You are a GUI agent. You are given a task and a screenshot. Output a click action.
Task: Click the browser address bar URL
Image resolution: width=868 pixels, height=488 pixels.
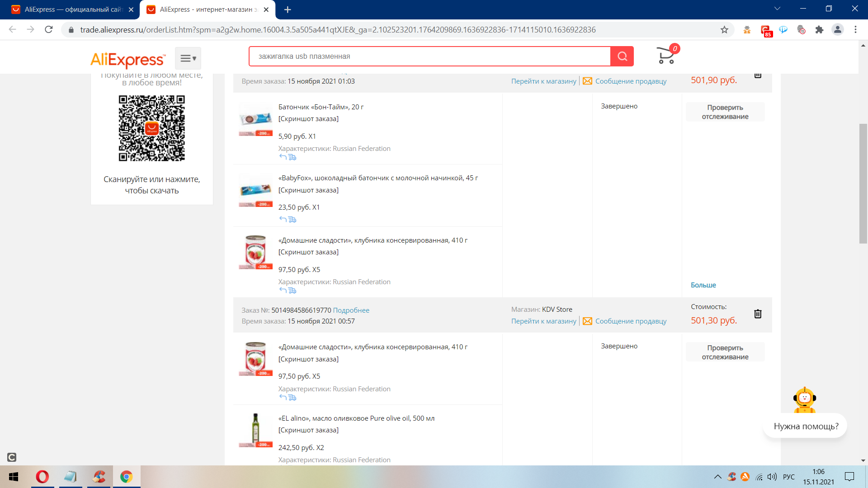(x=338, y=30)
